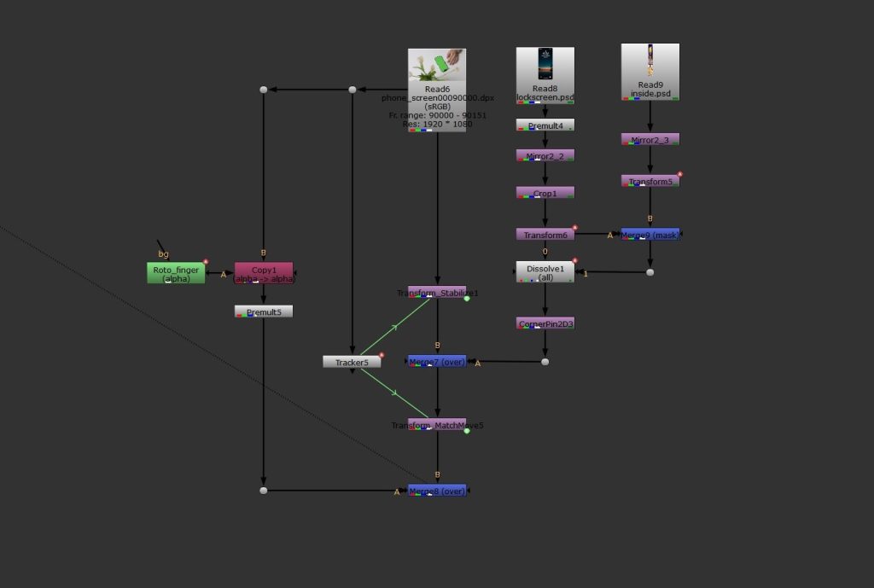Select the Roto_finger (alpha) node
This screenshot has height=588, width=874.
click(x=176, y=273)
